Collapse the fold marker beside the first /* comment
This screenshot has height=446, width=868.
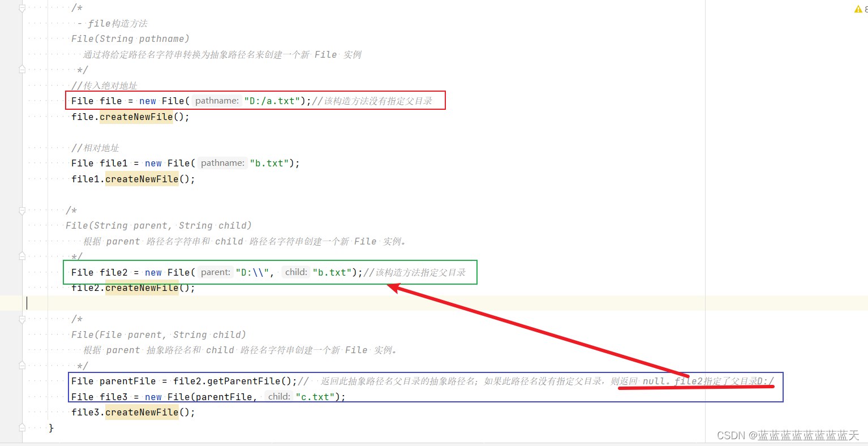22,8
